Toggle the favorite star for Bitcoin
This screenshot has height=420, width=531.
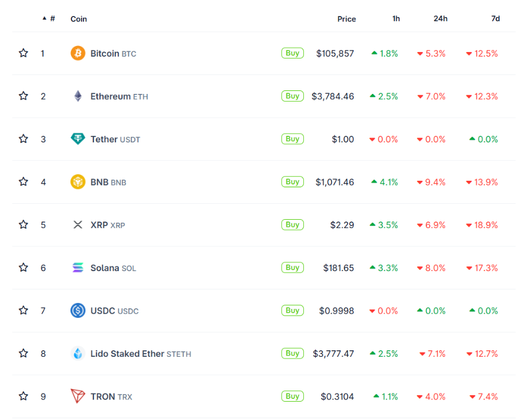[x=24, y=53]
